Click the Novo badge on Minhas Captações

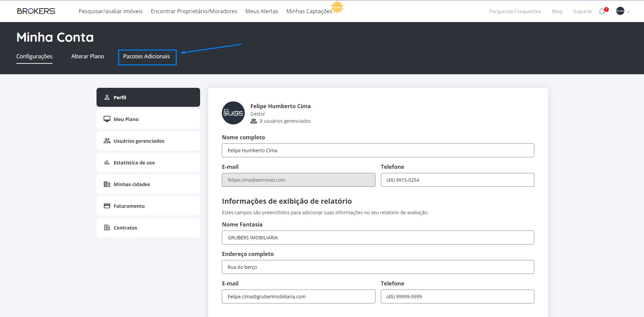pos(337,7)
